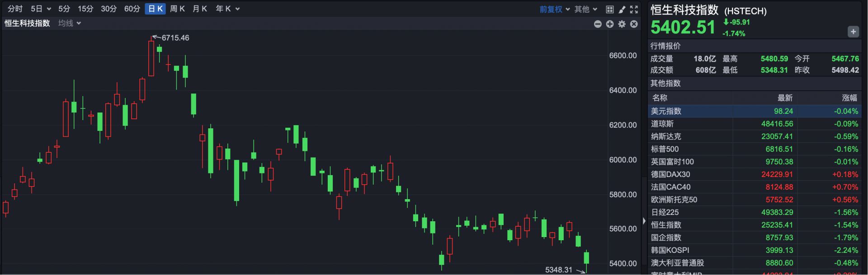Open the 年K dropdown arrow

click(x=238, y=9)
